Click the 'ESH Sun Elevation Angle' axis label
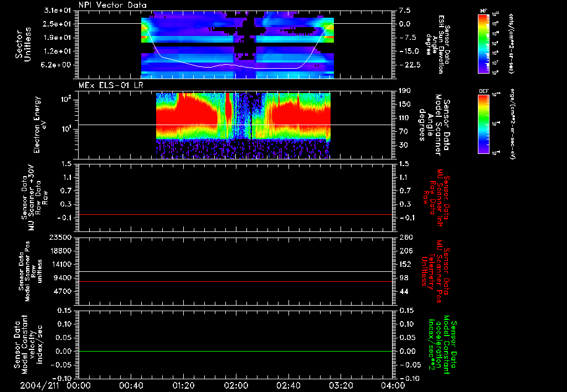Viewport: 567px width, 392px height. (x=437, y=44)
